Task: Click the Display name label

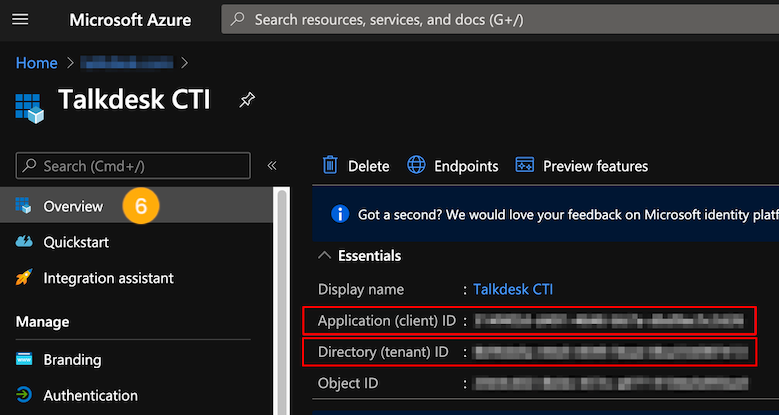Action: (x=361, y=289)
